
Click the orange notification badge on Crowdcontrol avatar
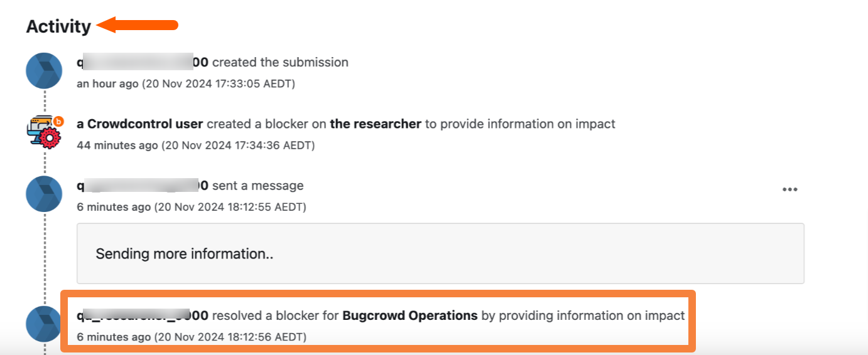[x=58, y=121]
